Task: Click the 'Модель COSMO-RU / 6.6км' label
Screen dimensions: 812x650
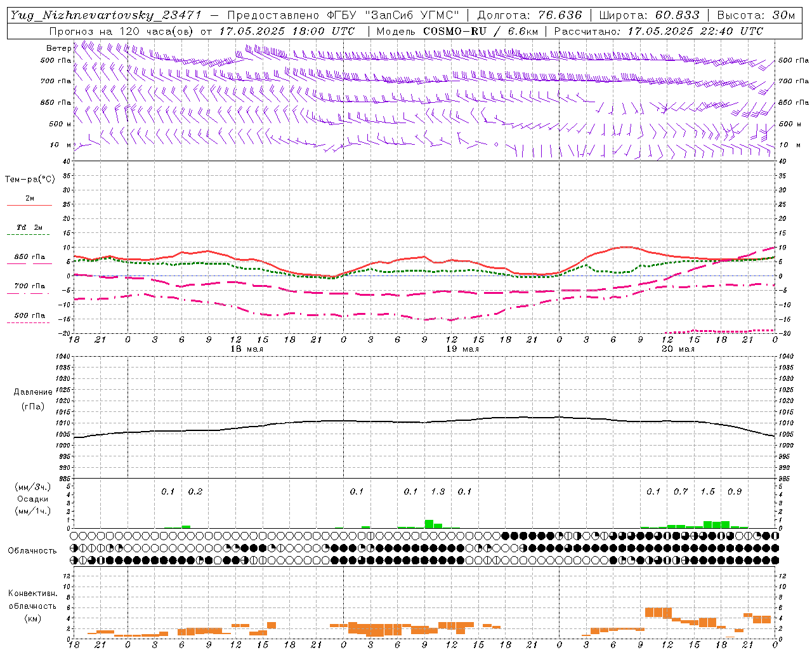Action: click(457, 31)
